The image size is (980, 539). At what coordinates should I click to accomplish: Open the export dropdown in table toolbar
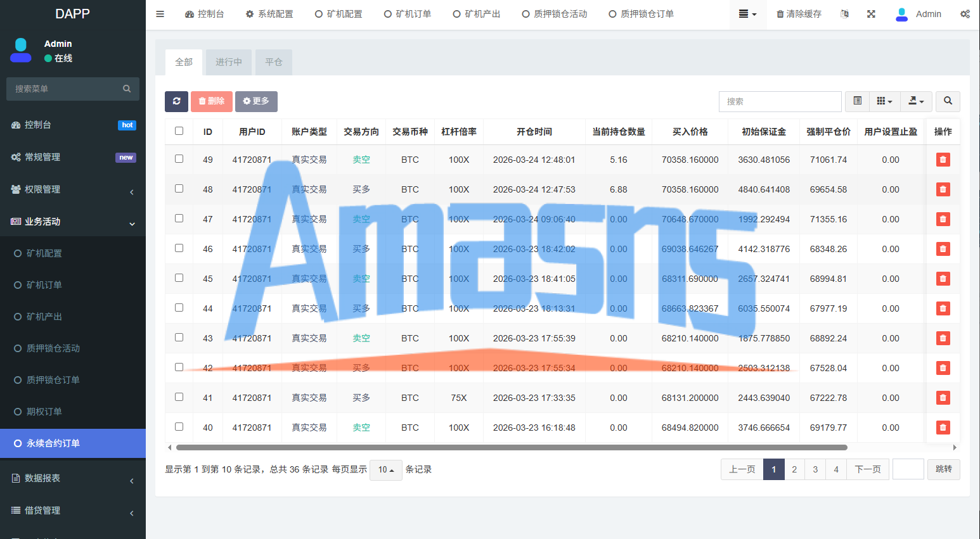pos(916,101)
